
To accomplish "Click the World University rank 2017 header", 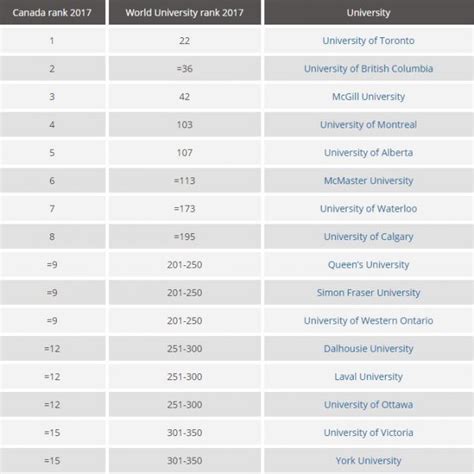I will point(185,12).
